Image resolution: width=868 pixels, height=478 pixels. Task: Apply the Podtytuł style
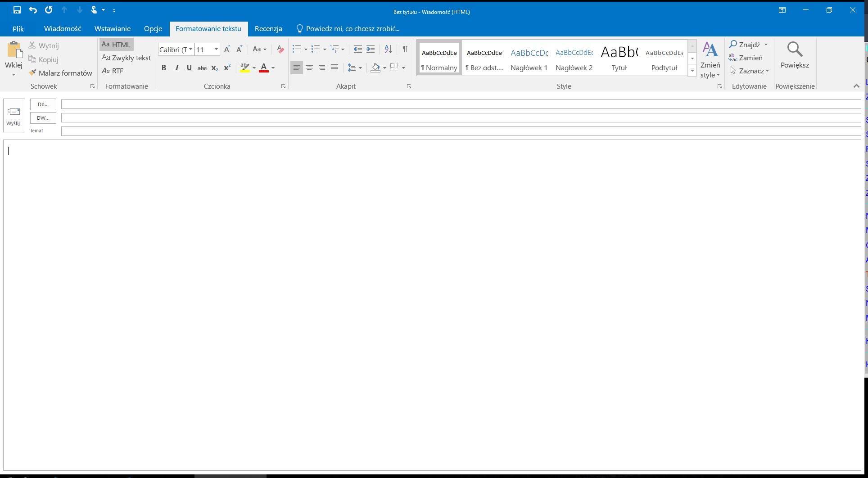pos(664,58)
